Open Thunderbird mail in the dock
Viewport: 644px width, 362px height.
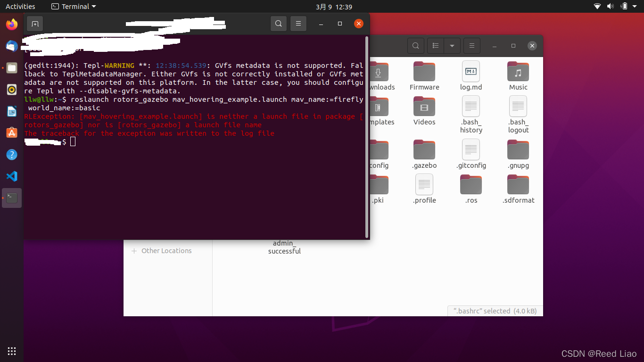coord(12,46)
